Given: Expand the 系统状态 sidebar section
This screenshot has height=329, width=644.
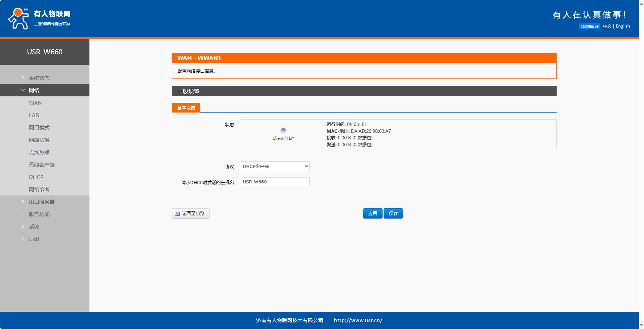Looking at the screenshot, I should click(x=39, y=78).
